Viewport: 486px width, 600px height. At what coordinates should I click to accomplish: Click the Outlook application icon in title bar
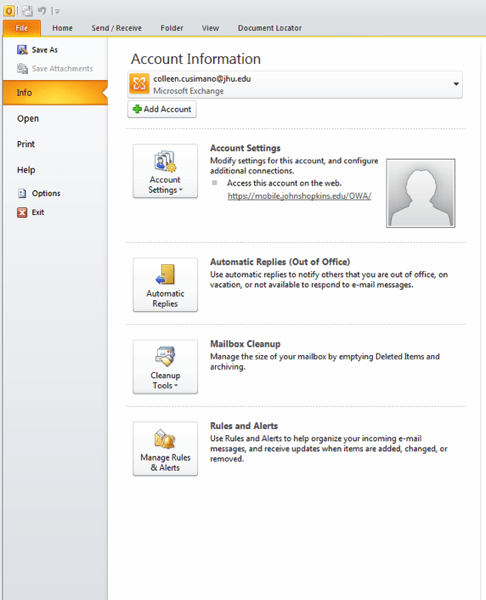click(x=8, y=11)
